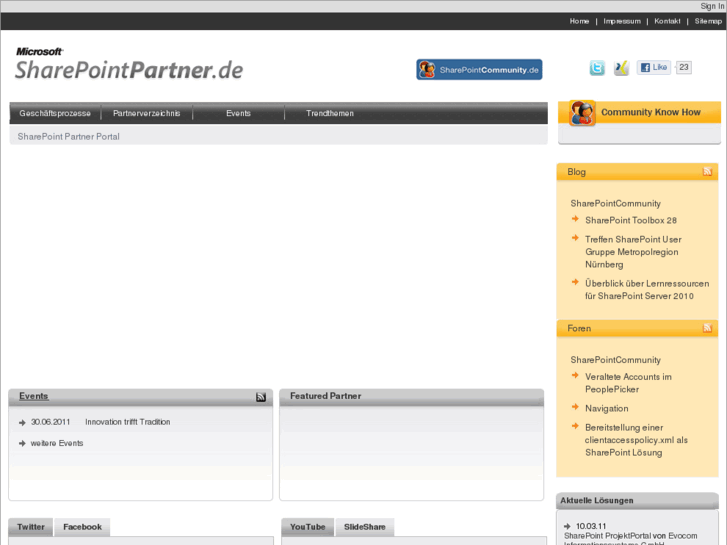Open Bereitstellung einer clientaccesspolicy.xml thread
Screen dimensions: 727x545
click(636, 440)
